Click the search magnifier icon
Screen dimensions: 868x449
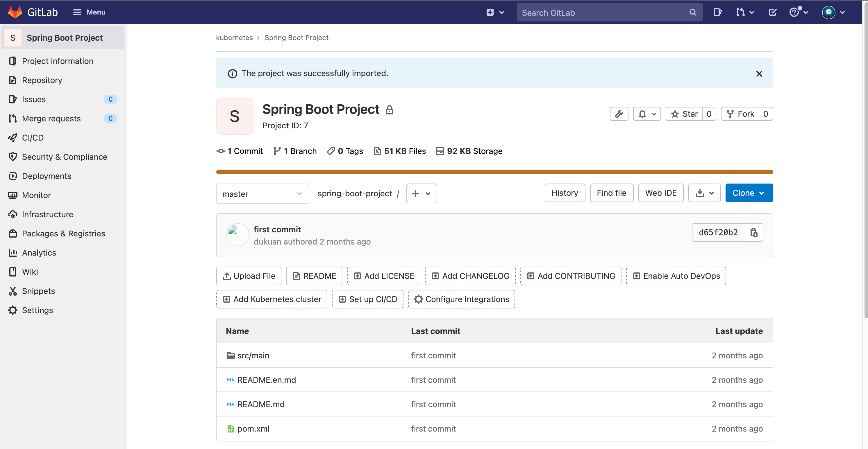click(692, 12)
